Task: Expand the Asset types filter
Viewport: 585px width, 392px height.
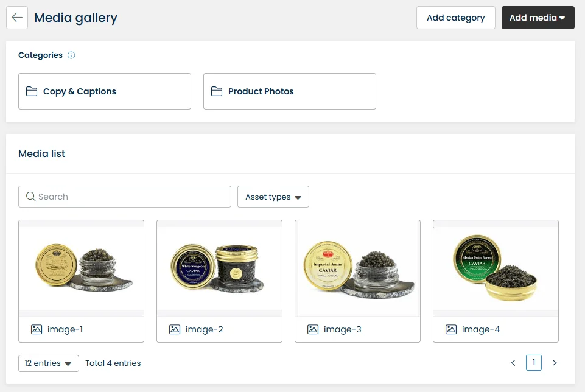Action: (273, 197)
